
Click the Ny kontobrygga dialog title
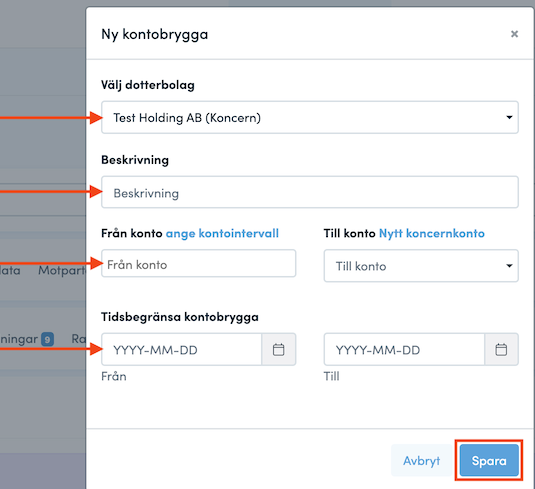(x=155, y=34)
